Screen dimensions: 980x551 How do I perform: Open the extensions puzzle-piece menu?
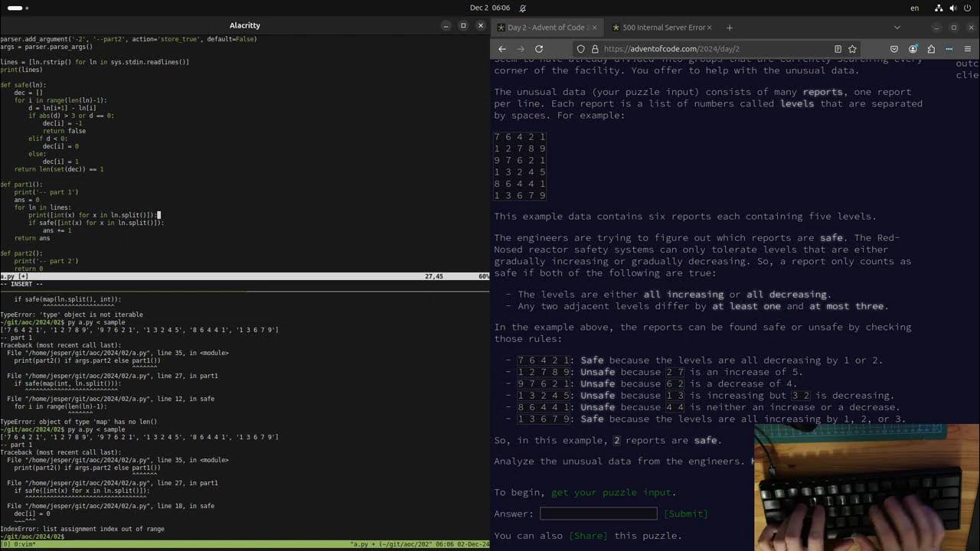pyautogui.click(x=931, y=49)
